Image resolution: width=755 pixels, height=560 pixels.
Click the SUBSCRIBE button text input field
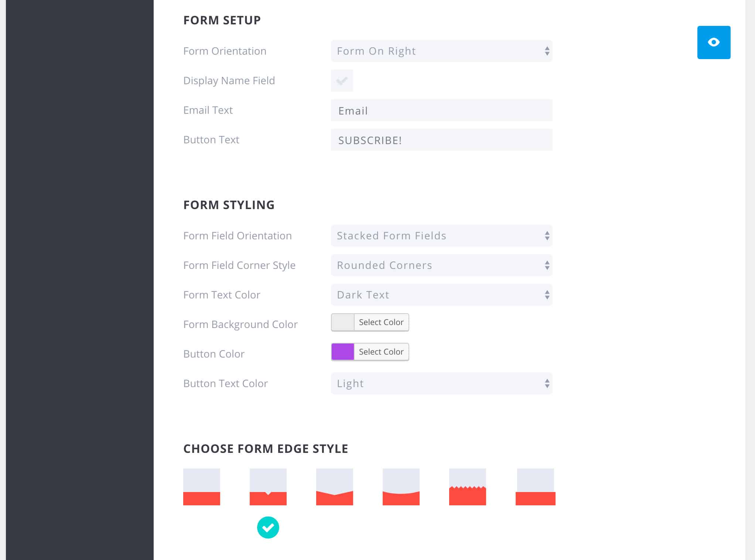click(x=442, y=140)
